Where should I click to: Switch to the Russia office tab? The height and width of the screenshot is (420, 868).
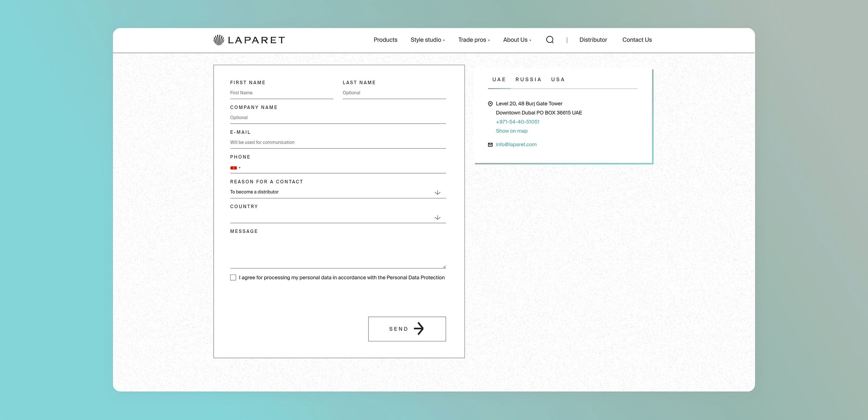(x=528, y=80)
